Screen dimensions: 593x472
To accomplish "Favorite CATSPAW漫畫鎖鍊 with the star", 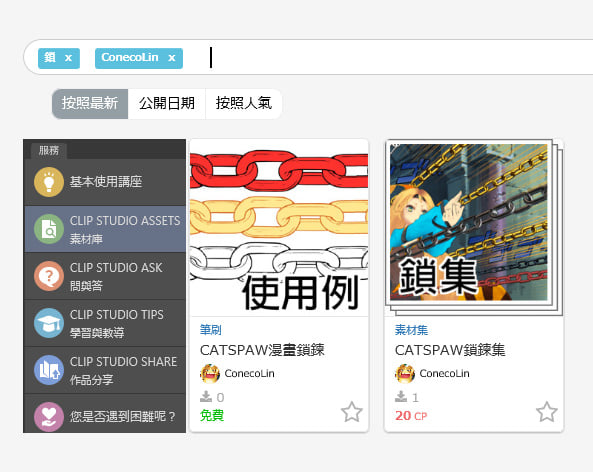I will (x=352, y=412).
